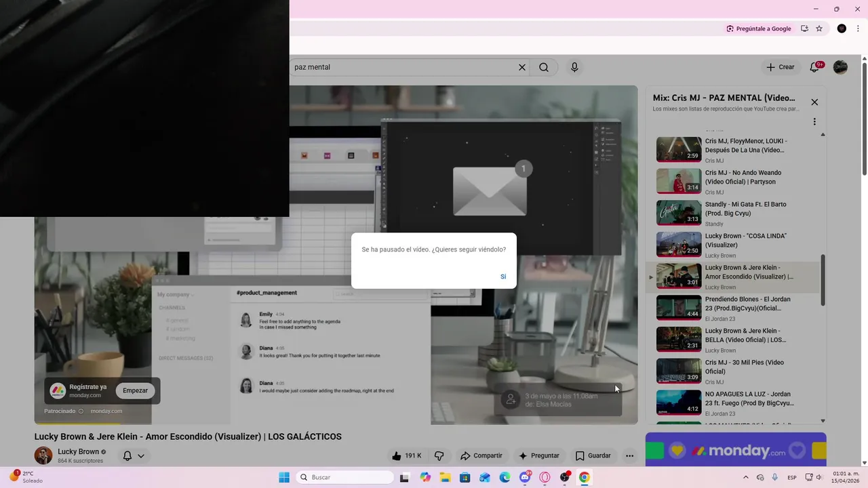
Task: Save the video with Guardar
Action: (x=593, y=456)
